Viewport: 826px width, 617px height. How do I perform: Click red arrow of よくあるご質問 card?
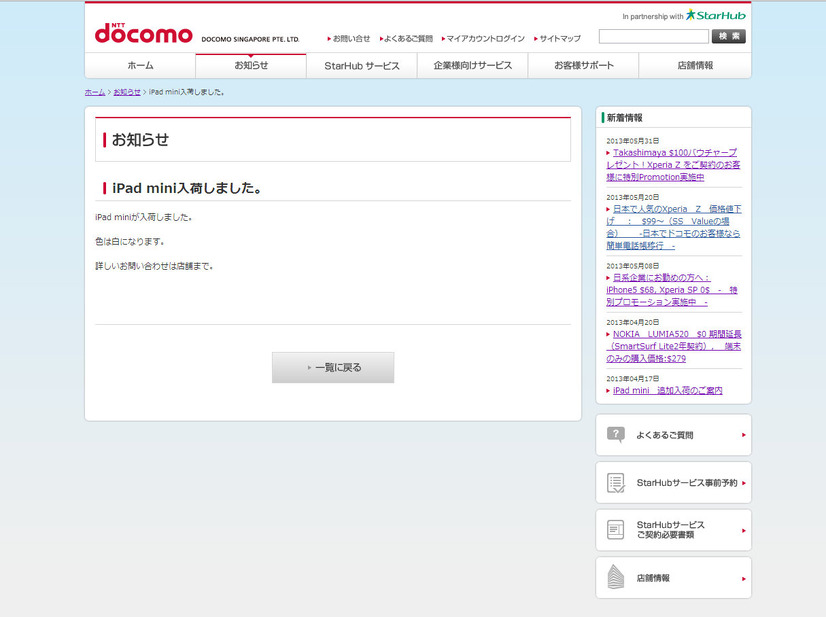(x=743, y=435)
